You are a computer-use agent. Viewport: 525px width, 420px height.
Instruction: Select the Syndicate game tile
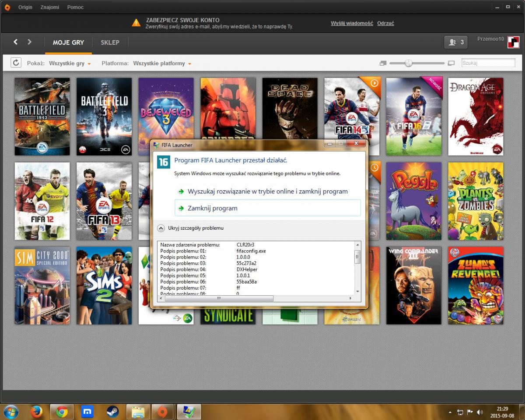pos(228,317)
